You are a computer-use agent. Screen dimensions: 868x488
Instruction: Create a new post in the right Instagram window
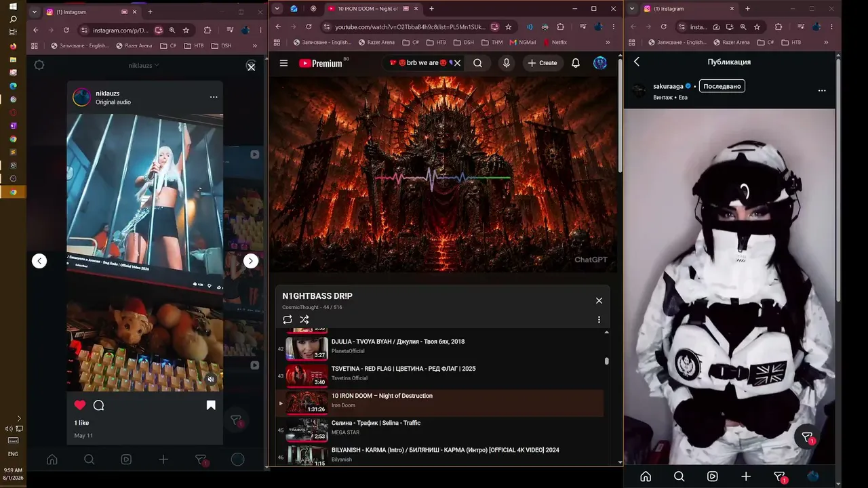[x=746, y=476]
